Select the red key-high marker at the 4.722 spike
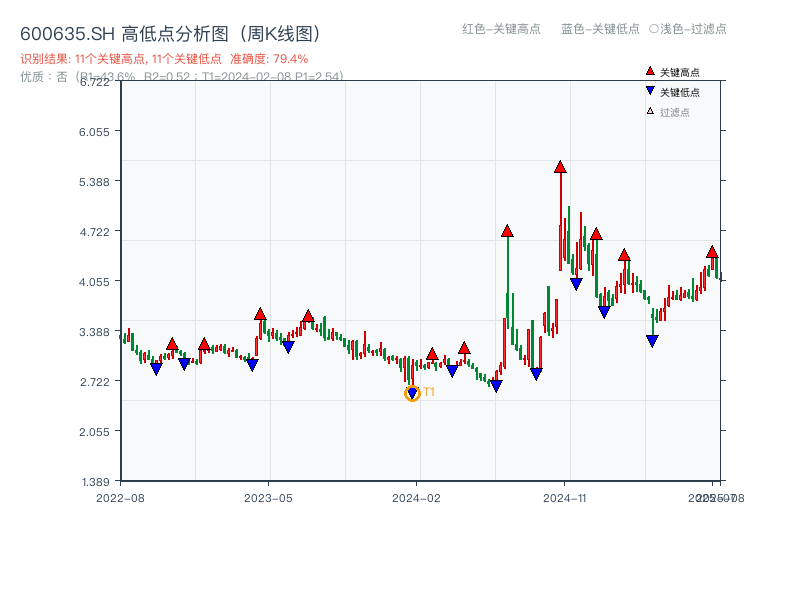 pyautogui.click(x=507, y=231)
